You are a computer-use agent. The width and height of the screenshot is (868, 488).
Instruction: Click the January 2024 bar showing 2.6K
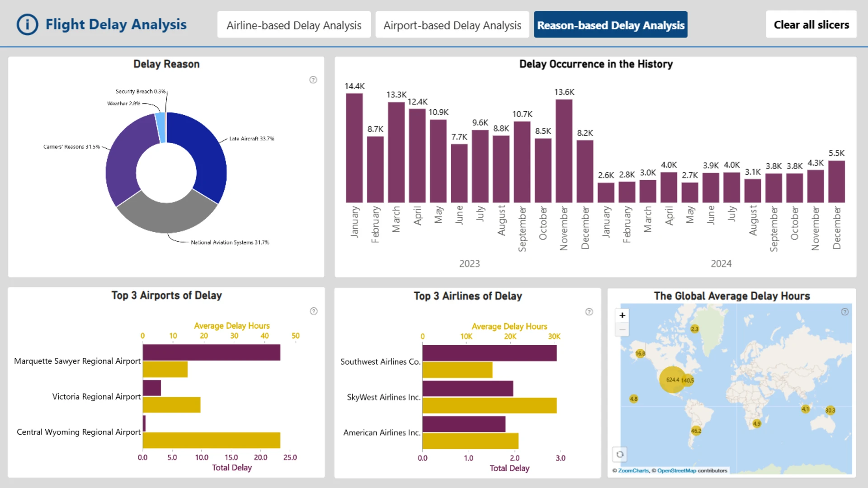click(x=606, y=192)
